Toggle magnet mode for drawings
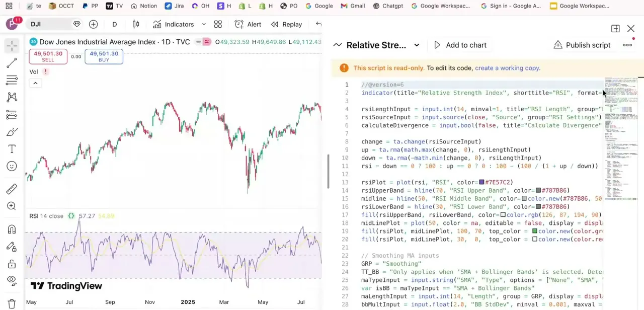This screenshot has height=310, width=644. pos(12,229)
